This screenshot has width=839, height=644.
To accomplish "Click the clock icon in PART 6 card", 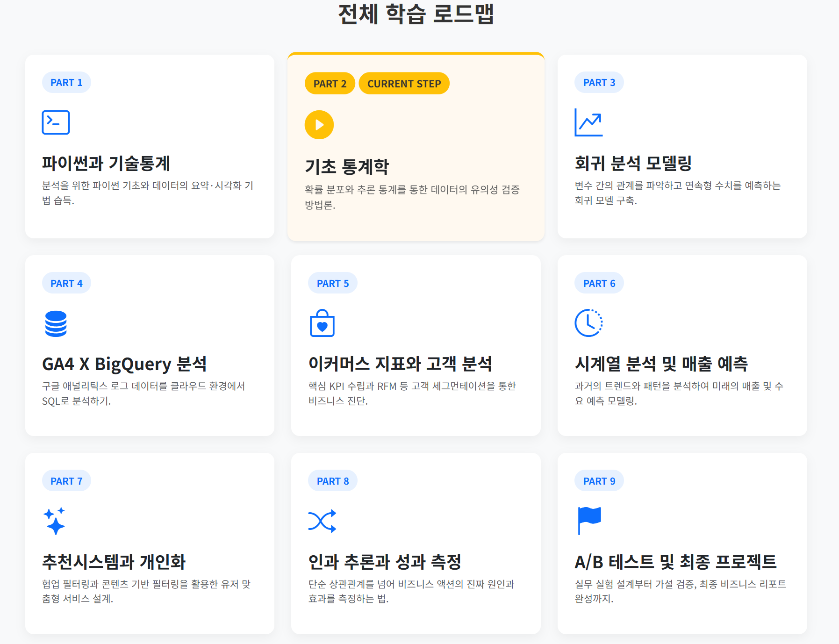I will coord(588,323).
